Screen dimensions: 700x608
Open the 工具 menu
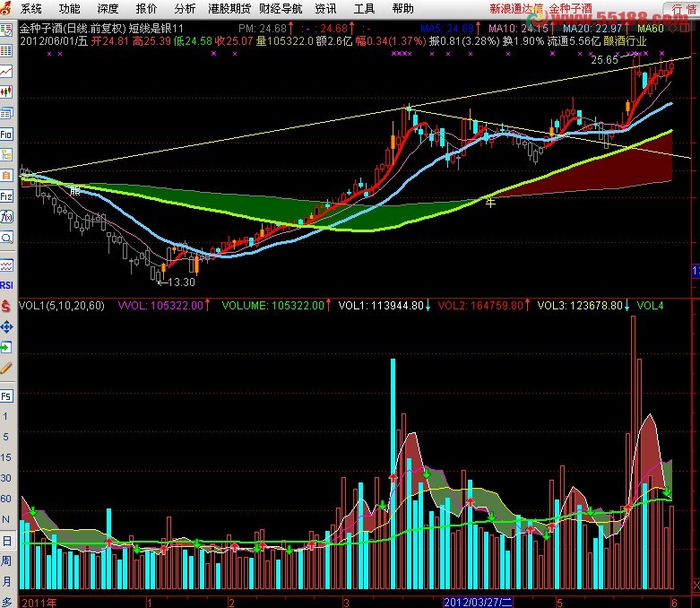(364, 8)
